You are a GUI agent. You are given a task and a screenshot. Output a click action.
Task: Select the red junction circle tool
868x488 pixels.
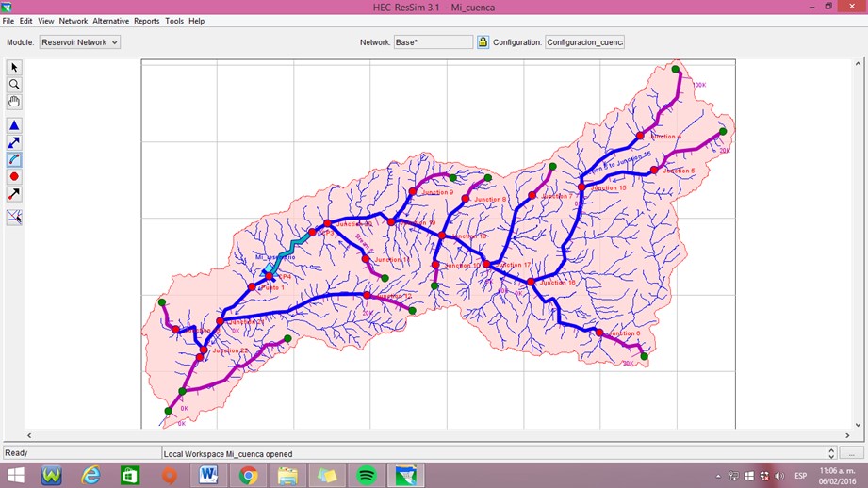[x=14, y=177]
